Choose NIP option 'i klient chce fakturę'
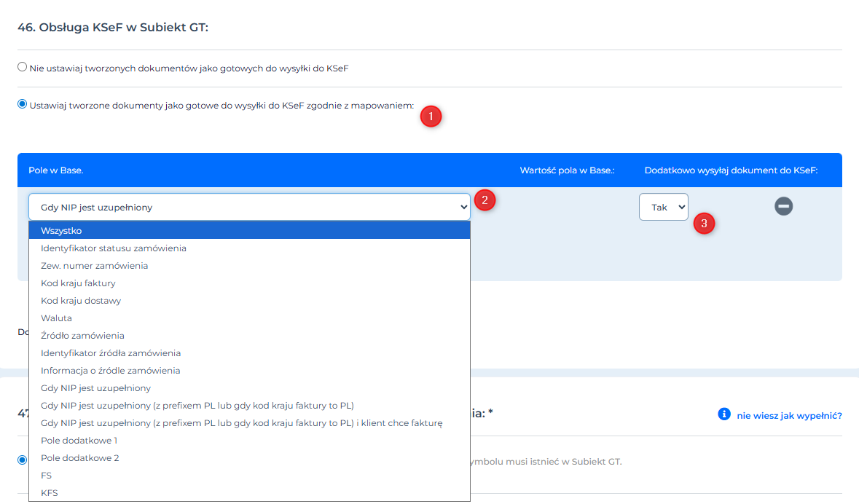The image size is (859, 504). (249, 423)
